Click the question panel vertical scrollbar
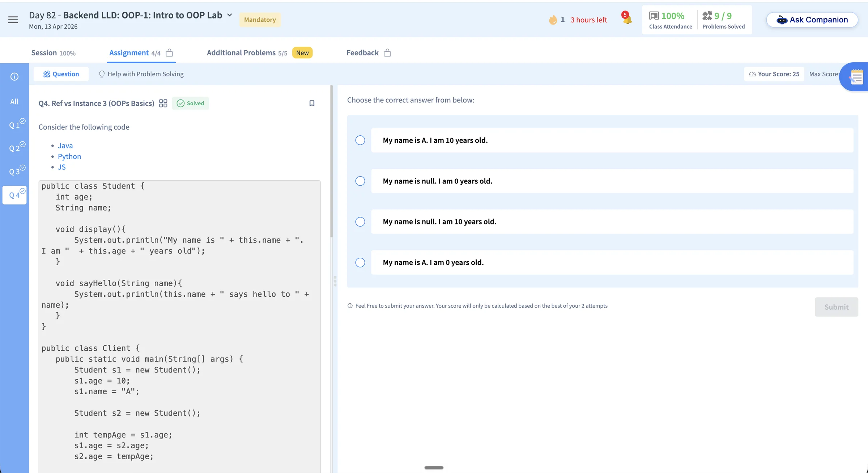 coord(331,162)
